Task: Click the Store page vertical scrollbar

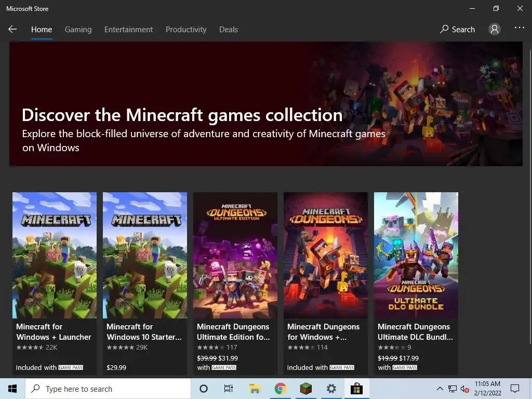Action: (530, 197)
